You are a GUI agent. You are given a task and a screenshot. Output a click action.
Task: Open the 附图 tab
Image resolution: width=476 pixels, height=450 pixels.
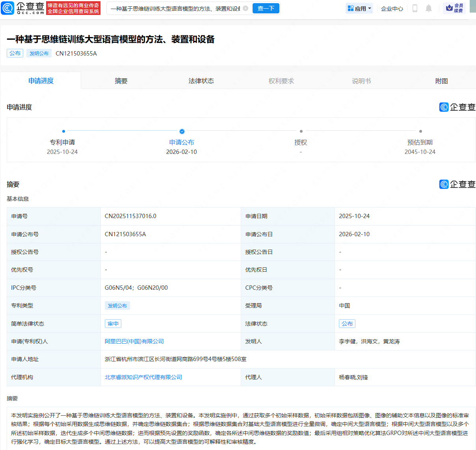click(441, 81)
